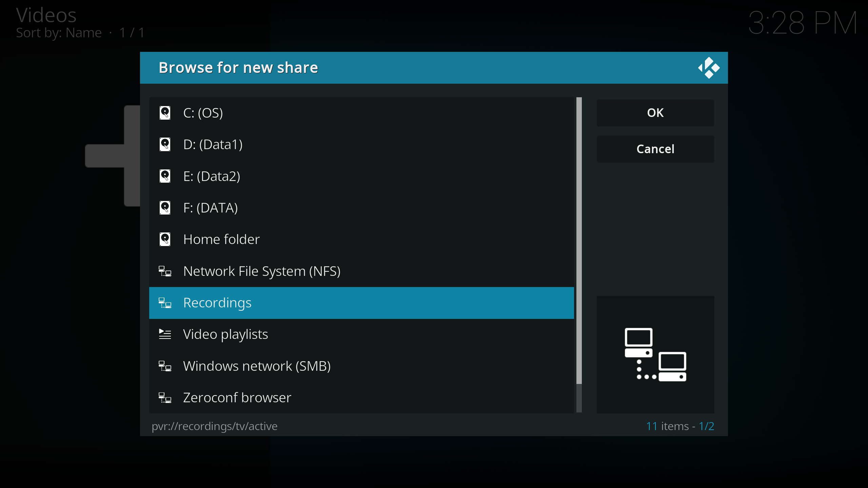This screenshot has width=868, height=488.
Task: Click the 11 items - 1/2 page indicator
Action: pos(680,426)
